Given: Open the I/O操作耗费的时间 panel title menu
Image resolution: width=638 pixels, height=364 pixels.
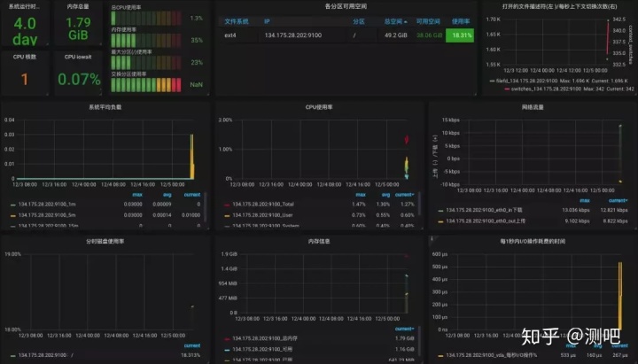Looking at the screenshot, I should coord(533,241).
